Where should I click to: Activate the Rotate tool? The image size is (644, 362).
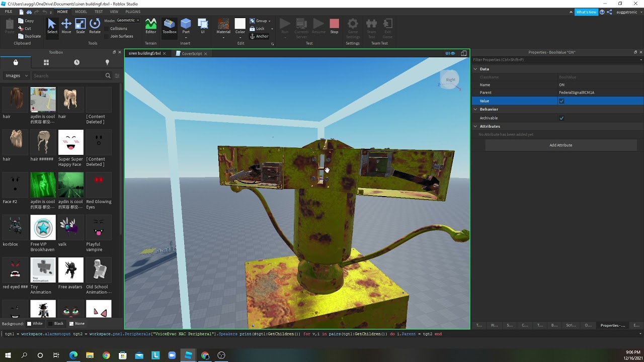(95, 26)
